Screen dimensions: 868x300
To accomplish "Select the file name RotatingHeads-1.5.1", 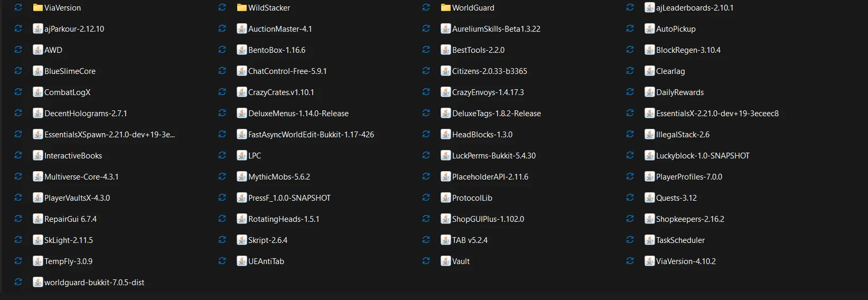I will (x=284, y=219).
